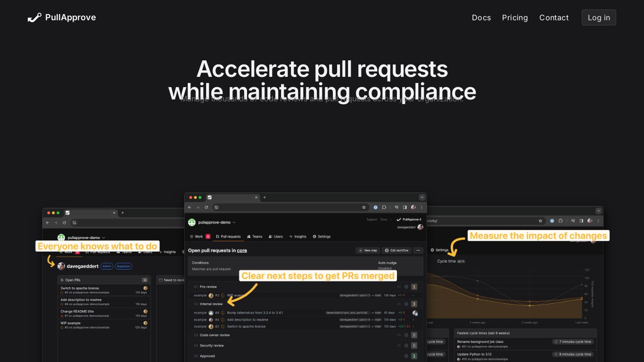This screenshot has height=362, width=644.
Task: Click code icon on Pre-review step row
Action: coord(399,287)
